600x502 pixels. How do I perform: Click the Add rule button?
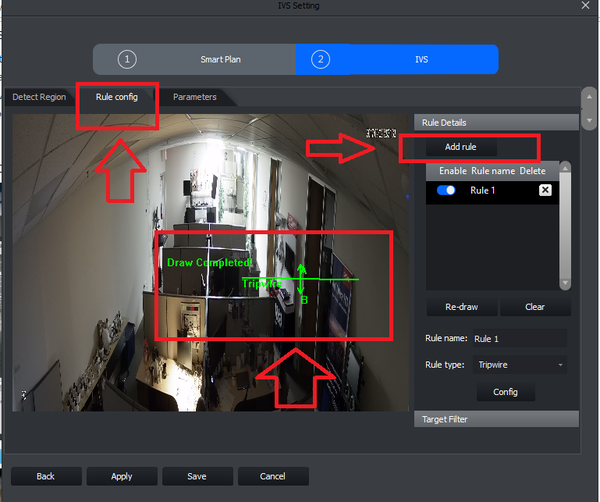tap(461, 147)
